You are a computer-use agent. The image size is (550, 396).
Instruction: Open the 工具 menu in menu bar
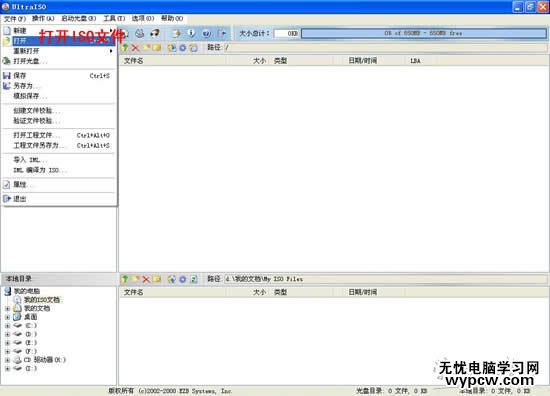coord(114,18)
